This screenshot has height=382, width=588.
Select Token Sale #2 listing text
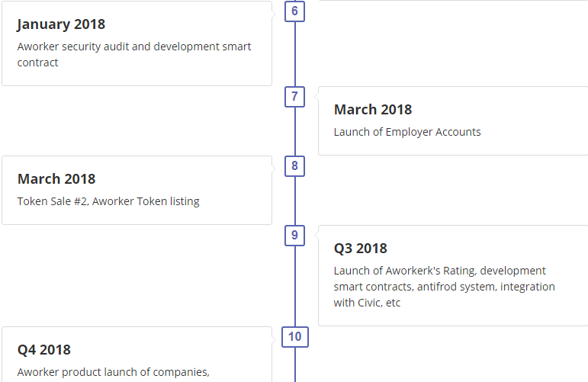tap(108, 201)
